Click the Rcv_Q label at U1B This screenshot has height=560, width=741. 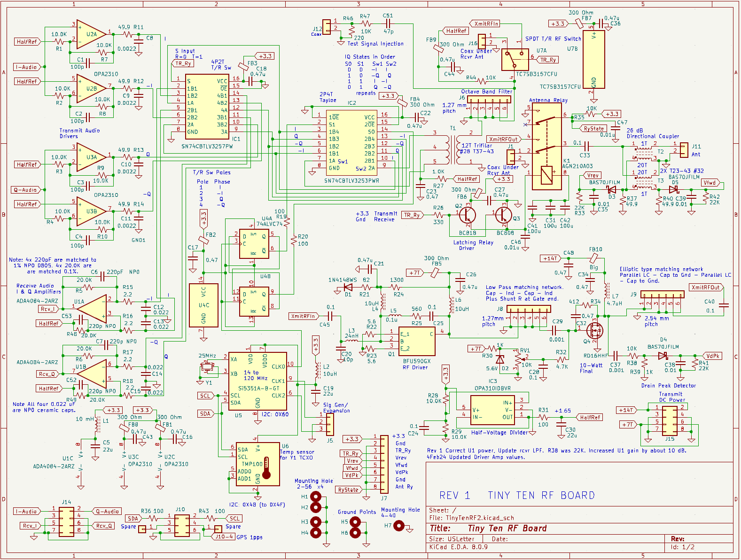[48, 374]
